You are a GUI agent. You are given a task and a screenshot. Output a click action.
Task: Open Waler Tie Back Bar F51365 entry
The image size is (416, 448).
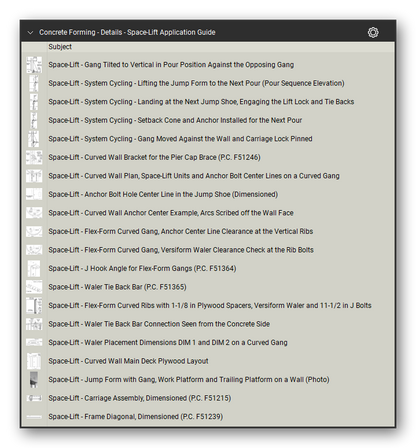pyautogui.click(x=117, y=287)
